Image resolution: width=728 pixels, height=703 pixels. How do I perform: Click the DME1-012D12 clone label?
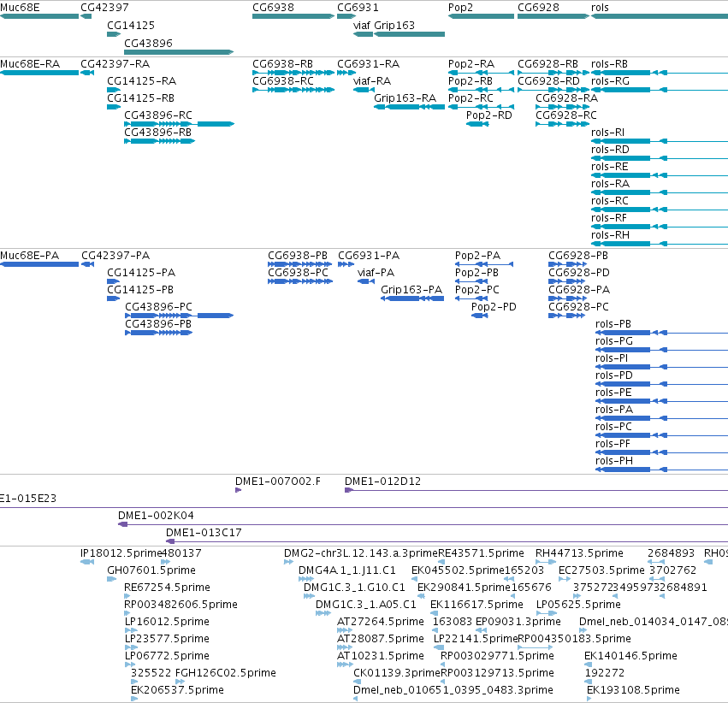tap(382, 481)
